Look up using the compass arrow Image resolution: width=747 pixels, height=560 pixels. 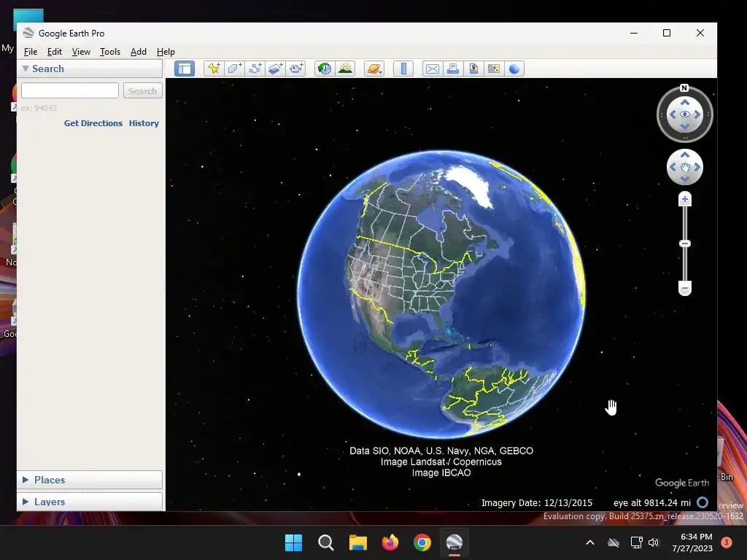(684, 102)
